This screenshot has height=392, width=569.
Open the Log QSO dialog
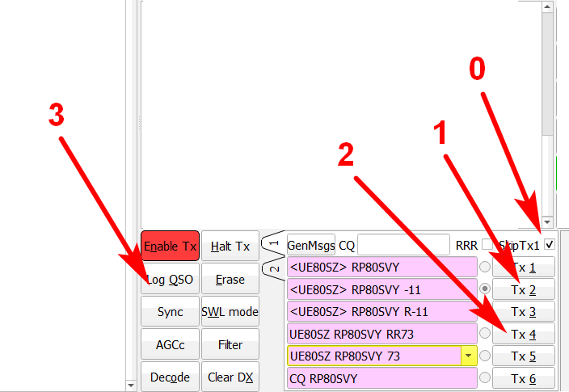170,280
